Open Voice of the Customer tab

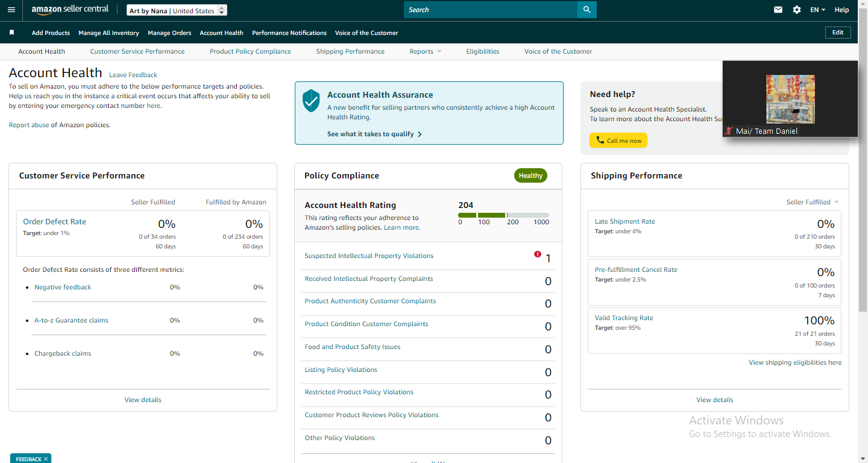558,51
